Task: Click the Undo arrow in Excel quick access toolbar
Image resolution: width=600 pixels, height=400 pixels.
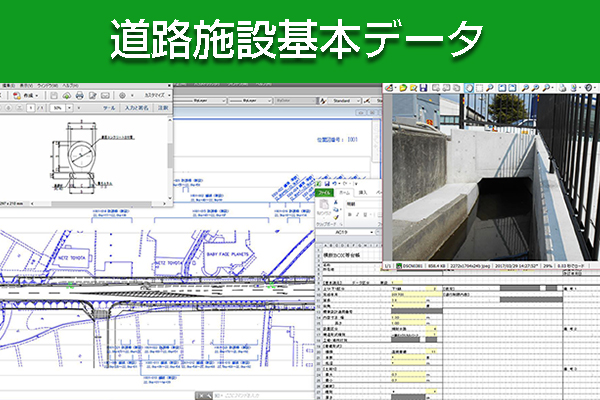Action: point(336,184)
